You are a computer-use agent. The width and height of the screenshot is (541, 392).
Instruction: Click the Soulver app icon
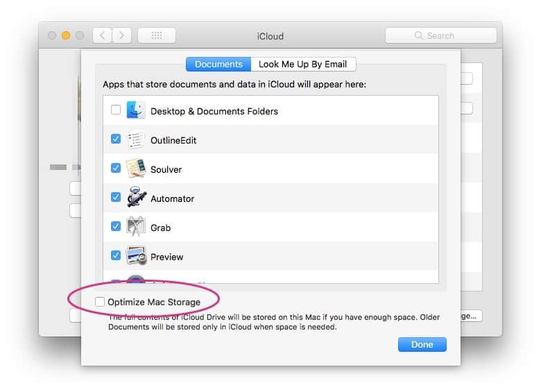pyautogui.click(x=136, y=169)
